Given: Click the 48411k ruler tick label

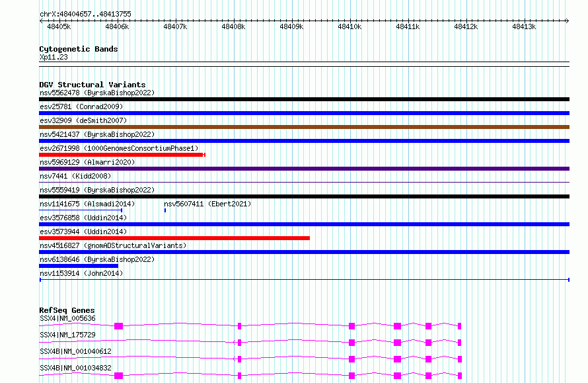Looking at the screenshot, I should (x=408, y=26).
